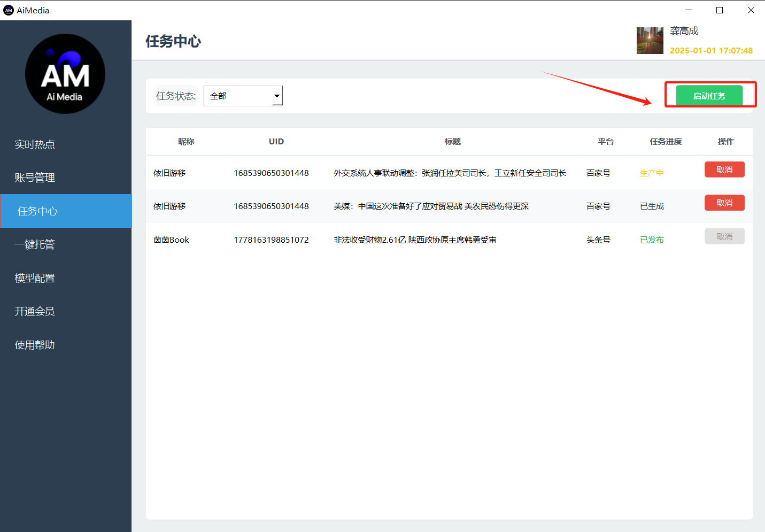This screenshot has height=532, width=765.
Task: Select the 任务中心 sidebar item
Action: pos(37,211)
